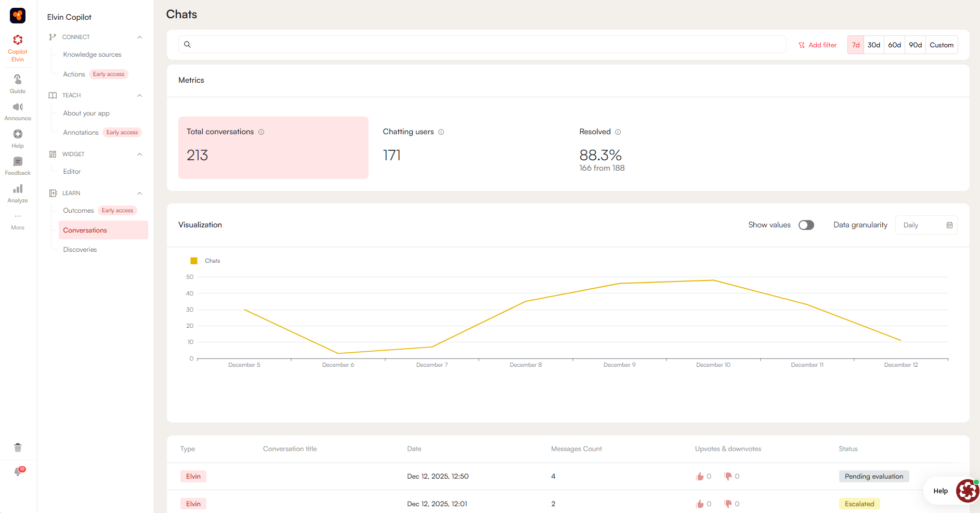The height and width of the screenshot is (513, 980).
Task: Click info icon next to Total conversations
Action: click(262, 132)
